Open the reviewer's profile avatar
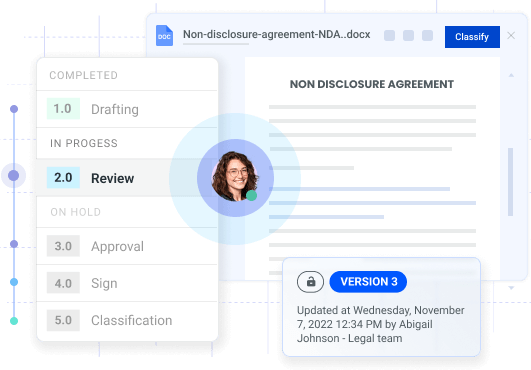 coord(235,176)
